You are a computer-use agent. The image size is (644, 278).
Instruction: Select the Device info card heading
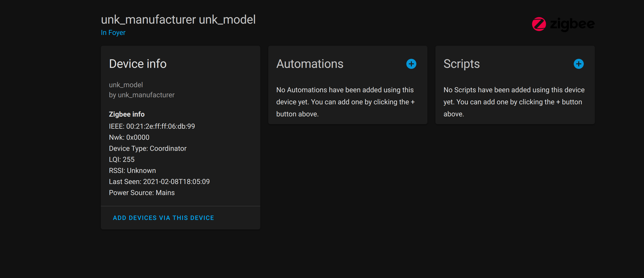click(138, 64)
